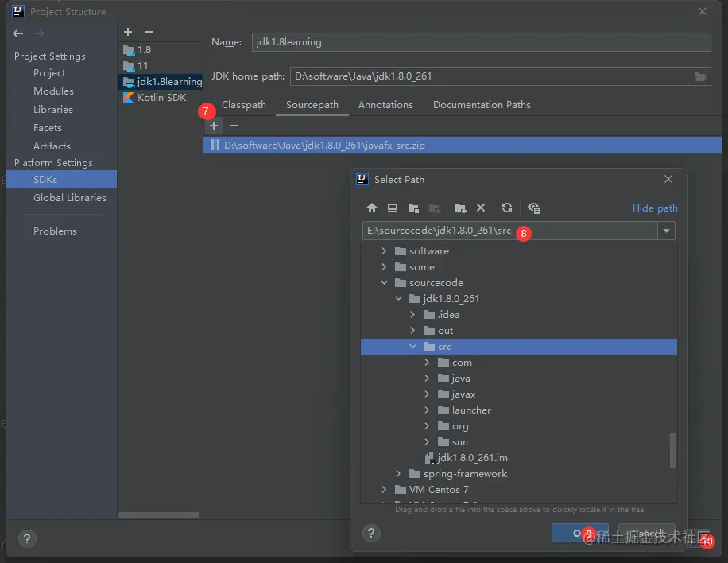Browse for JDK home path folder
The width and height of the screenshot is (728, 563).
click(700, 76)
